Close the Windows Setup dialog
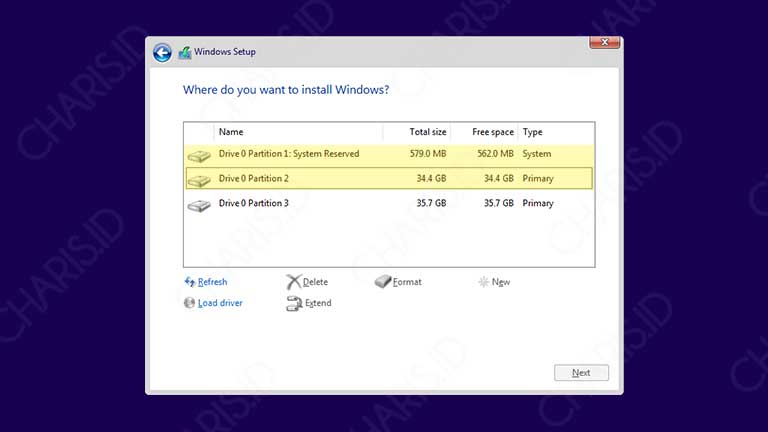Viewport: 768px width, 432px height. point(604,42)
